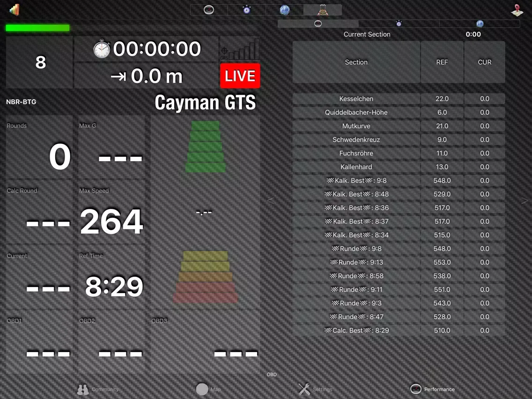Switch right panel to globe segment
Image resolution: width=532 pixels, height=399 pixels.
(x=480, y=23)
